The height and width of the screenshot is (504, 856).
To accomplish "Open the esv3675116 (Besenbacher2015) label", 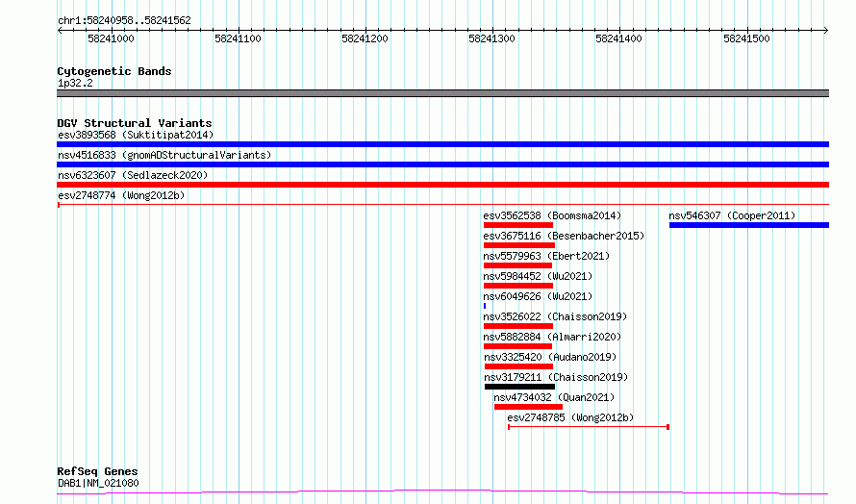I will pyautogui.click(x=564, y=236).
